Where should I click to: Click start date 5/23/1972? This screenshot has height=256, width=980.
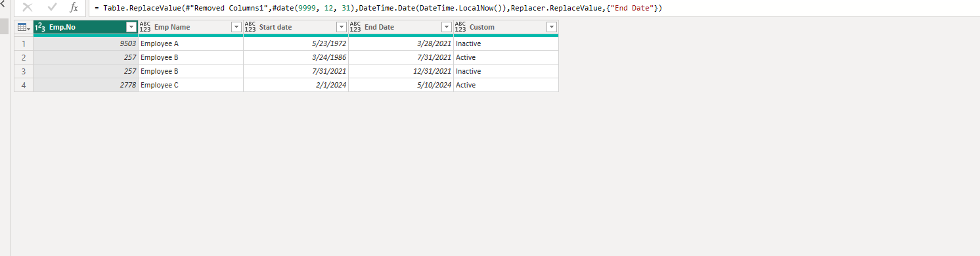296,43
